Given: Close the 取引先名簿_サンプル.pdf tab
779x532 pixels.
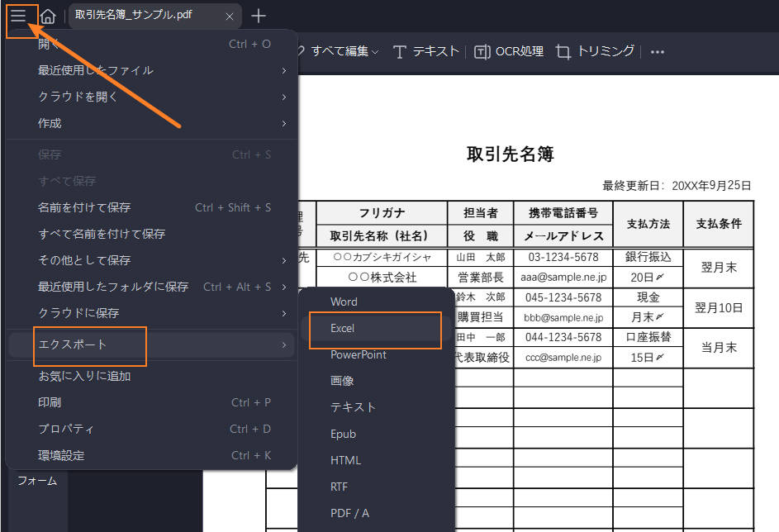Looking at the screenshot, I should click(229, 16).
